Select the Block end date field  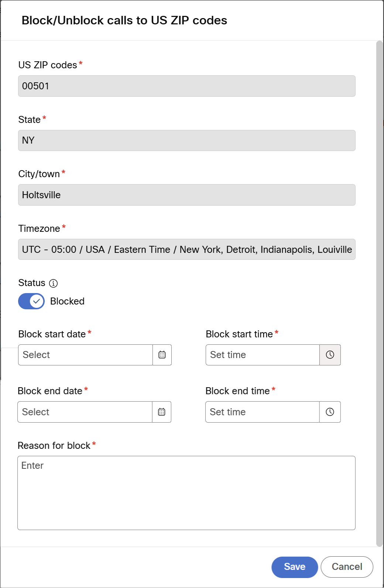click(x=85, y=412)
